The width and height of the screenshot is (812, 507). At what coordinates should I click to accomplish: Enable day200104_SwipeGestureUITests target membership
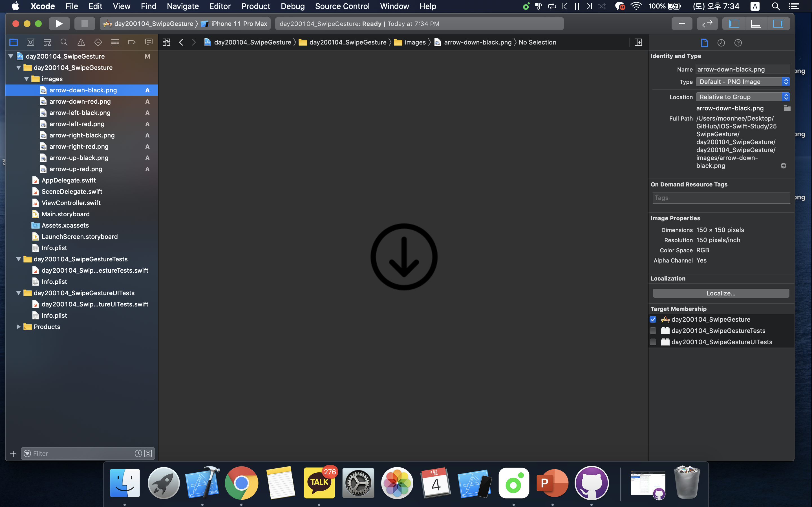(653, 342)
